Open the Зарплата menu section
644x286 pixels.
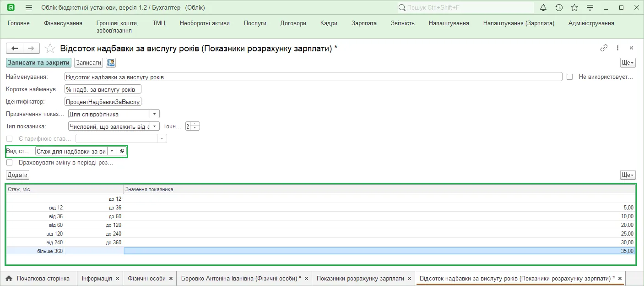point(364,23)
